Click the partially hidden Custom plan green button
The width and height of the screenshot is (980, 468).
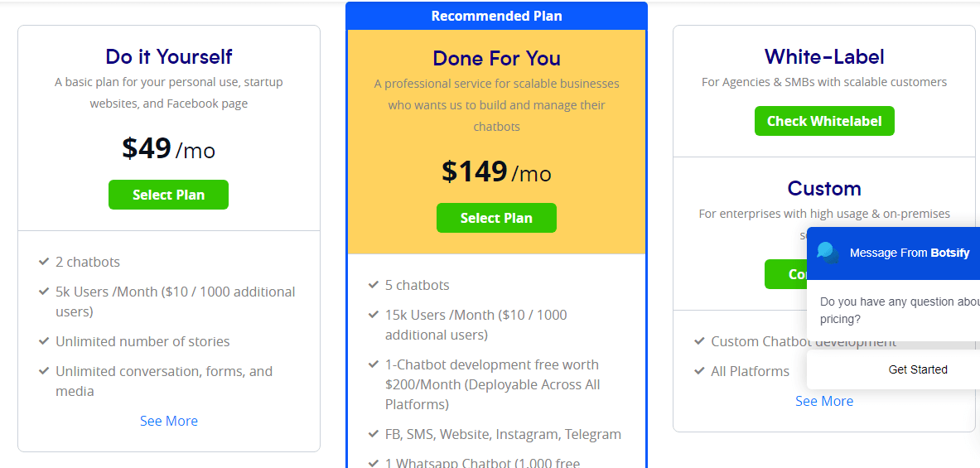click(785, 274)
